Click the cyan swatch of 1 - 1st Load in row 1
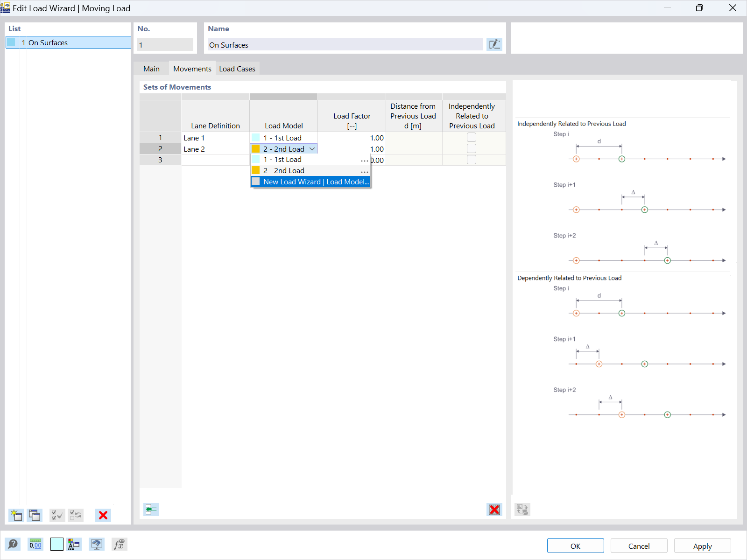 click(x=256, y=138)
